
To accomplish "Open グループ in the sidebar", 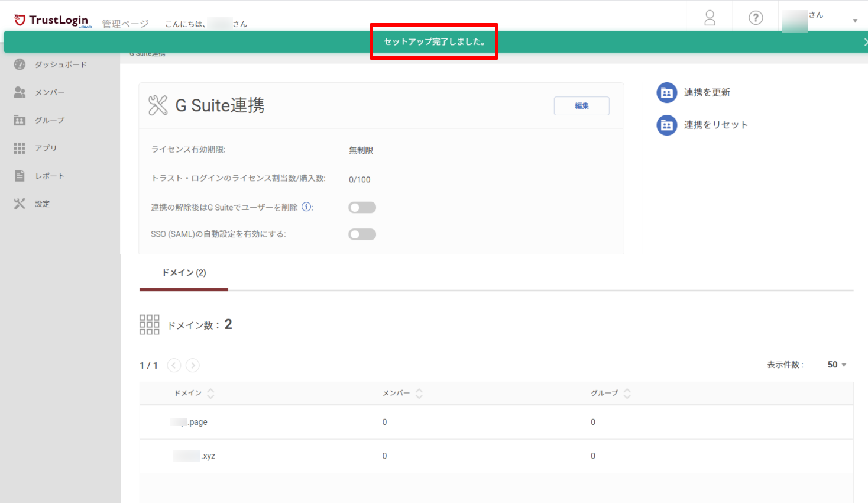I will (x=50, y=120).
